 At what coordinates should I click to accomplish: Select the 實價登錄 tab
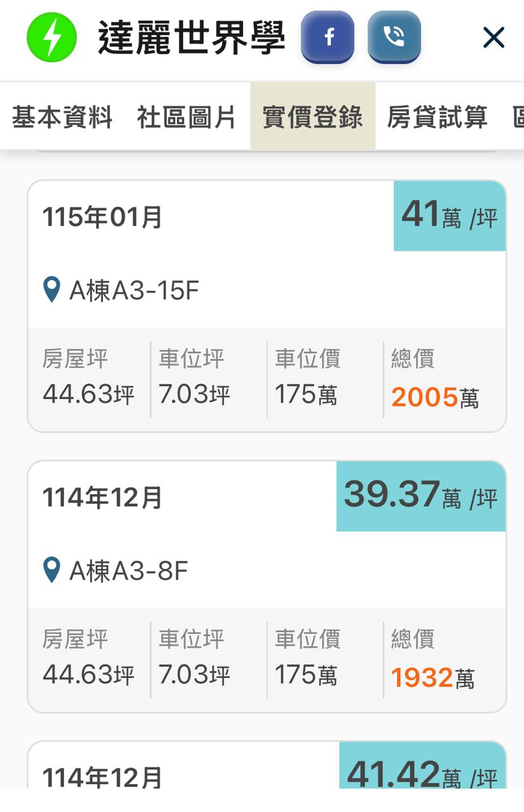[312, 117]
